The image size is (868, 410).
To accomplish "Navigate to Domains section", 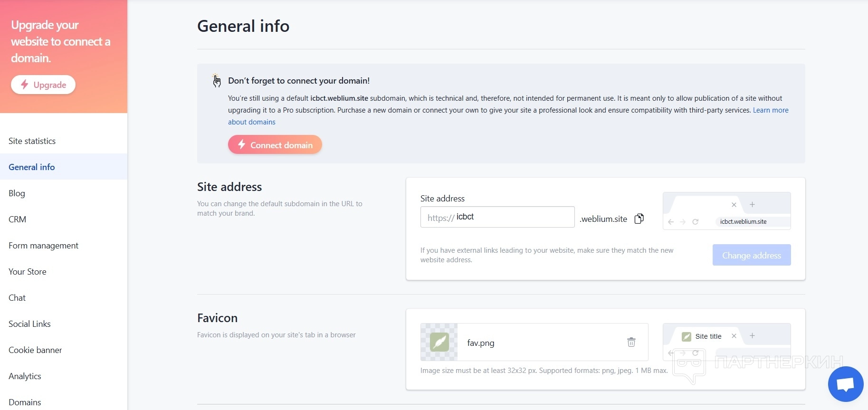I will click(25, 402).
